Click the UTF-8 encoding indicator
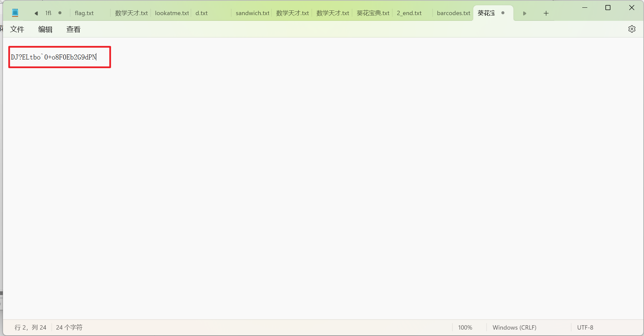 pos(585,328)
